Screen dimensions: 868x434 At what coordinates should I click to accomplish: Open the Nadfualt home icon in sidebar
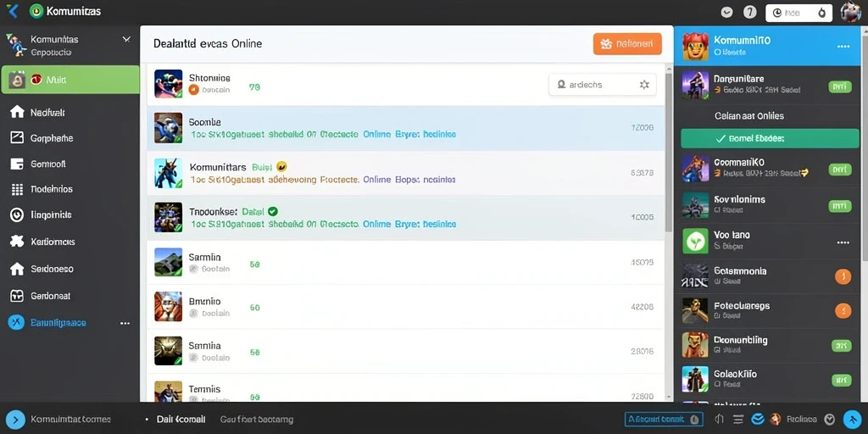point(17,113)
